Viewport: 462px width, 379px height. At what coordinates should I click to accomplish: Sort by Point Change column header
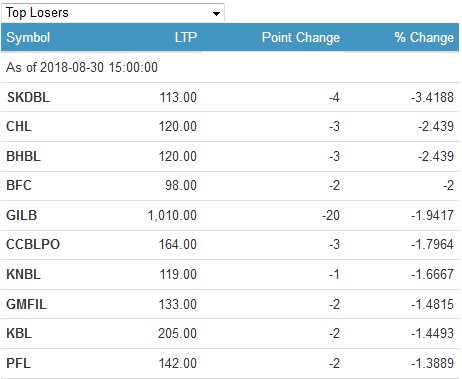tap(301, 37)
